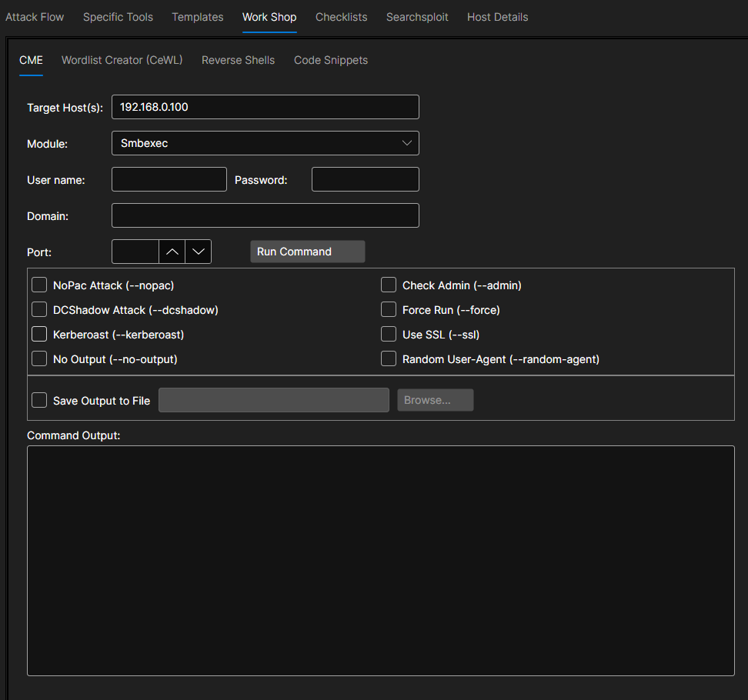Screen dimensions: 748x700
Task: Decrease the Port value with down arrow
Action: [x=198, y=252]
